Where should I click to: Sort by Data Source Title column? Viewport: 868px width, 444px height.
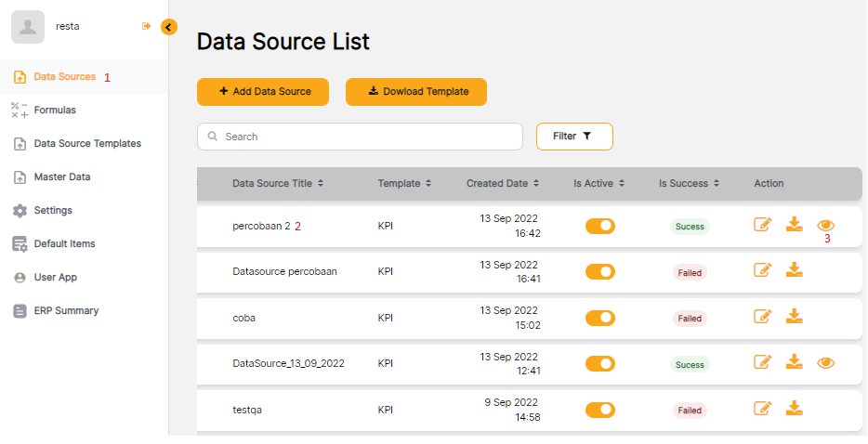pyautogui.click(x=277, y=184)
